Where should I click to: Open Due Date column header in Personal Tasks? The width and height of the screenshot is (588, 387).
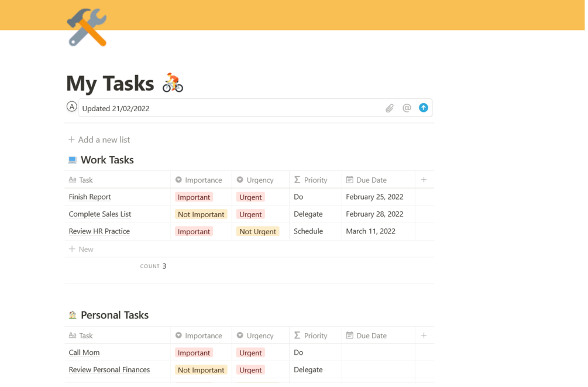[371, 335]
